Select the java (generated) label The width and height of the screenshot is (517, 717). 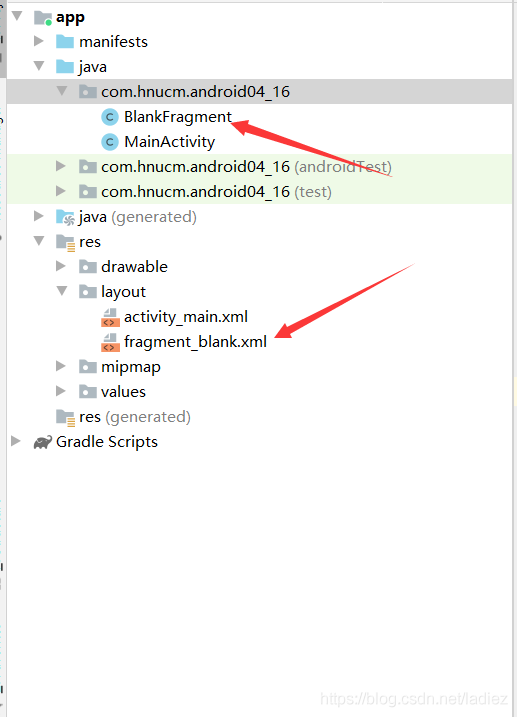[x=138, y=217]
